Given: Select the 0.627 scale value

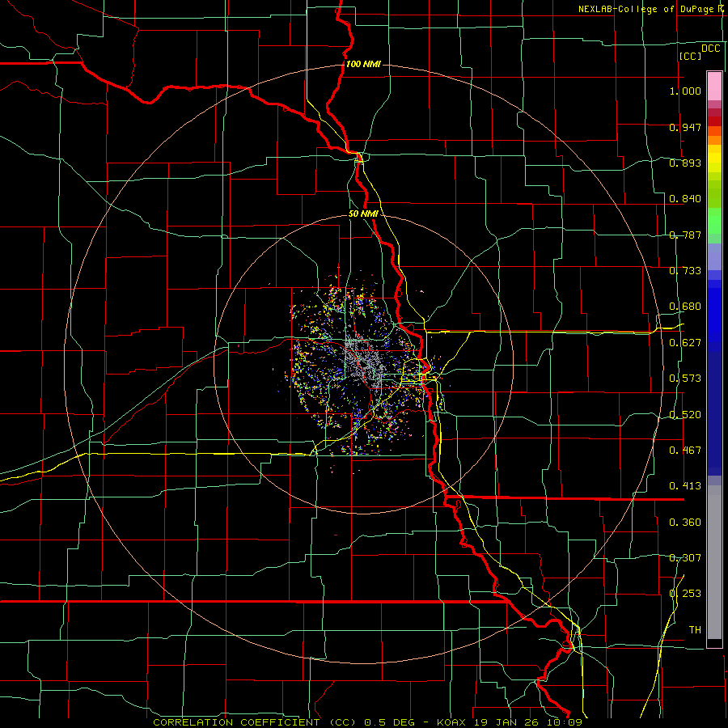Looking at the screenshot, I should (x=685, y=343).
